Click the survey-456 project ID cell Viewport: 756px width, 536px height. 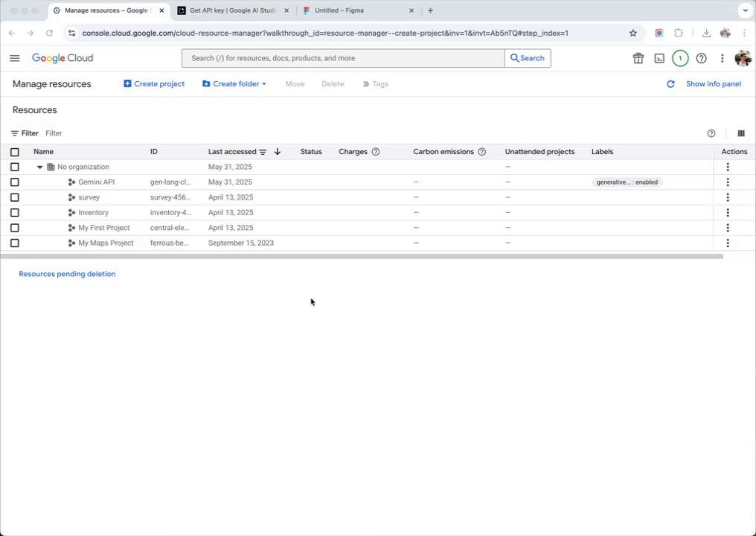pyautogui.click(x=170, y=197)
